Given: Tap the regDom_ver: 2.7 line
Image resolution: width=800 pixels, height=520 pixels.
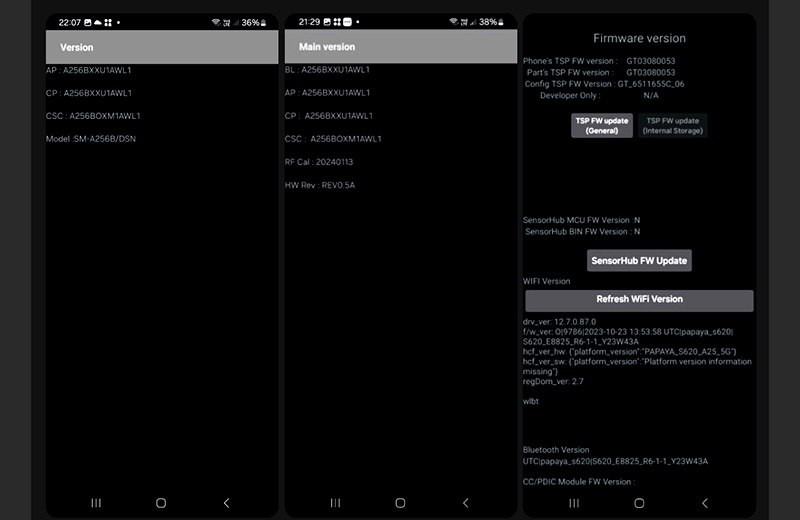Looking at the screenshot, I should click(553, 381).
